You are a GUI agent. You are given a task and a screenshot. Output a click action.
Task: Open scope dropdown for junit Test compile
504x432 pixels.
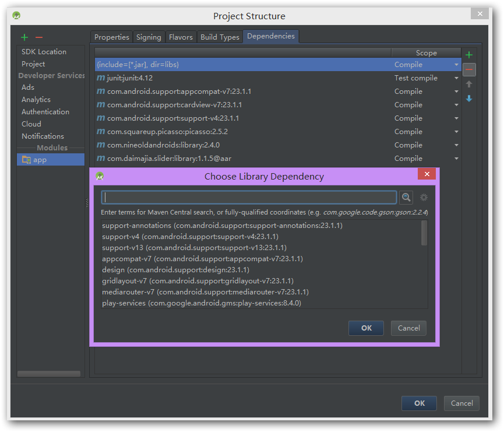point(456,78)
